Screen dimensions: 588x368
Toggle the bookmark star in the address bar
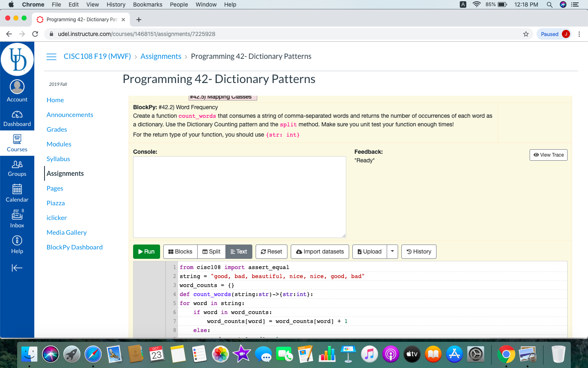coord(526,34)
